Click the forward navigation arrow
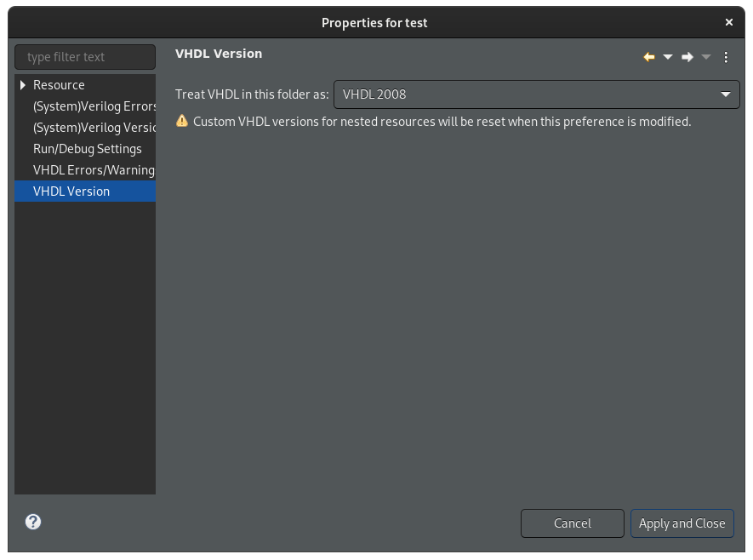 click(x=687, y=57)
